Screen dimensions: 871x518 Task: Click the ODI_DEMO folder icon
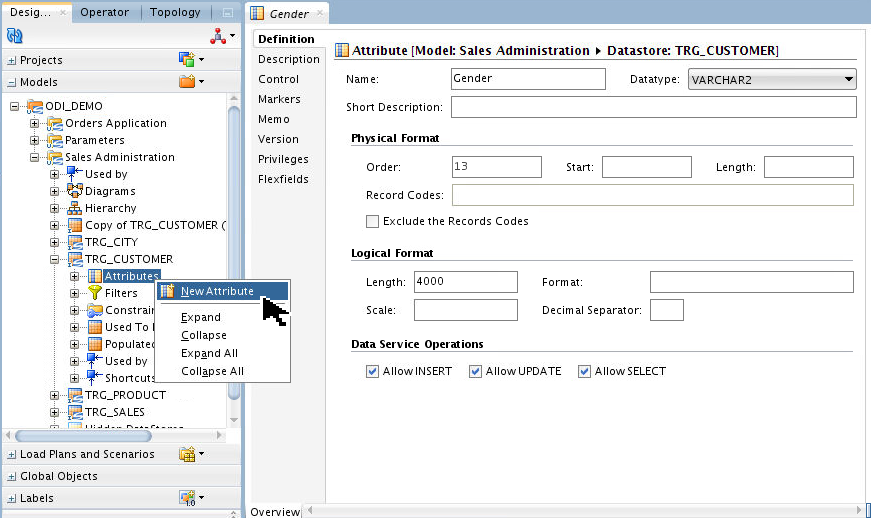pos(35,105)
